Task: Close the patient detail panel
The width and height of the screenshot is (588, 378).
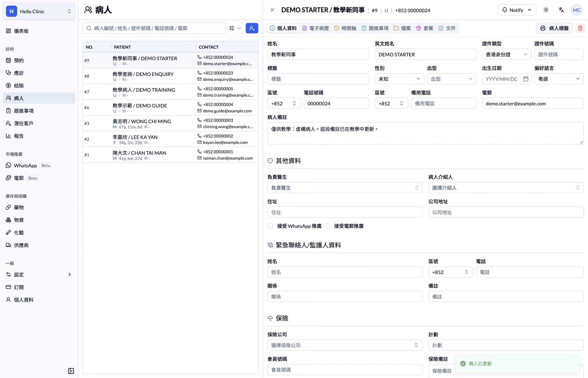Action: click(x=272, y=10)
